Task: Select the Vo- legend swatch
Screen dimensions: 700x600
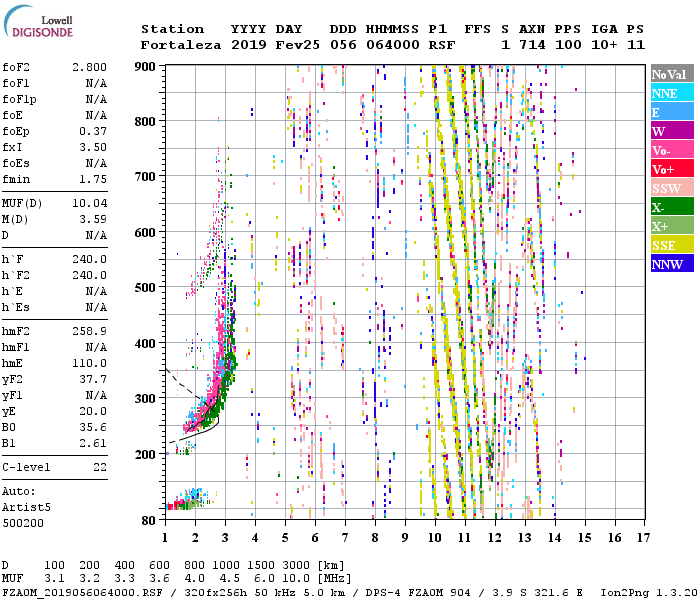Action: pyautogui.click(x=672, y=150)
